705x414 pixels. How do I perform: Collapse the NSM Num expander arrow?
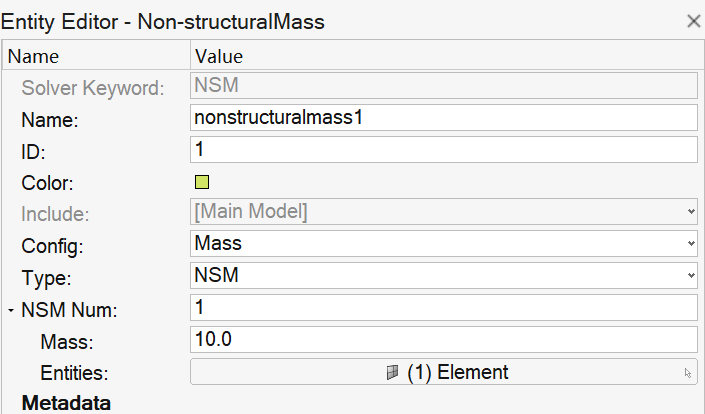[11, 310]
